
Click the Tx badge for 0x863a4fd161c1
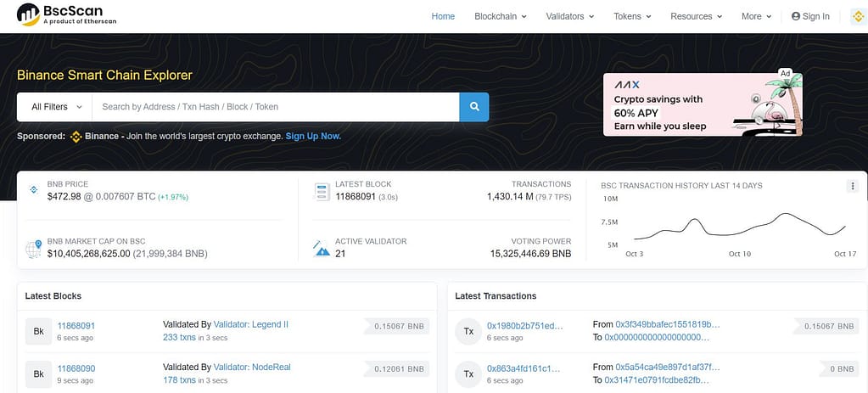468,373
